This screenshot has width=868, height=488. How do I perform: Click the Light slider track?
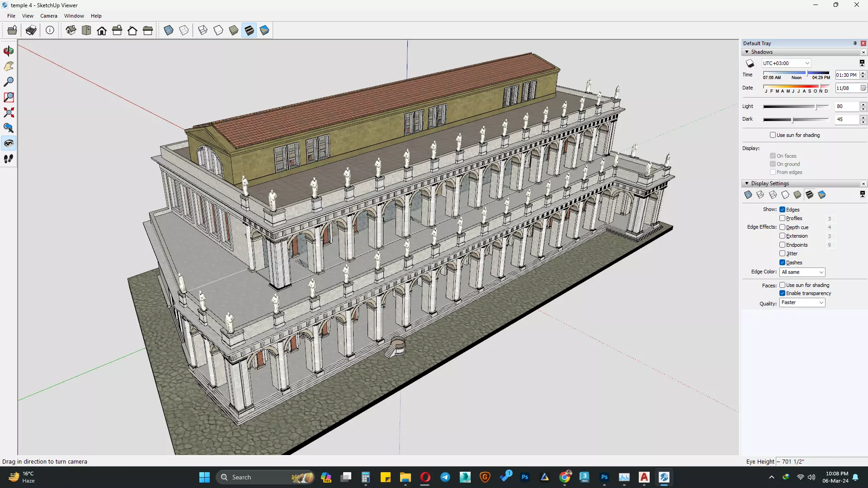(x=796, y=107)
